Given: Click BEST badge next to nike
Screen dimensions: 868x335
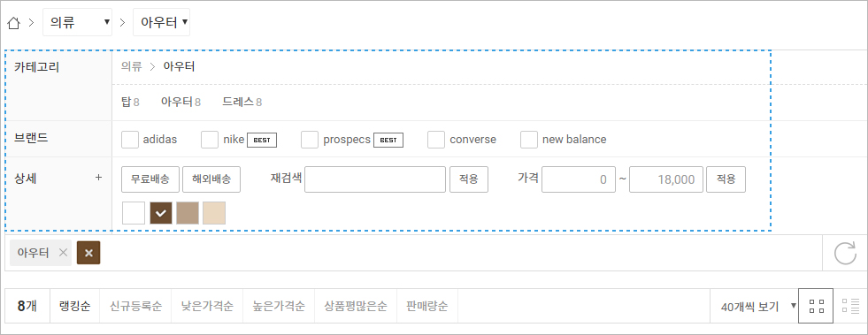Looking at the screenshot, I should pos(262,140).
